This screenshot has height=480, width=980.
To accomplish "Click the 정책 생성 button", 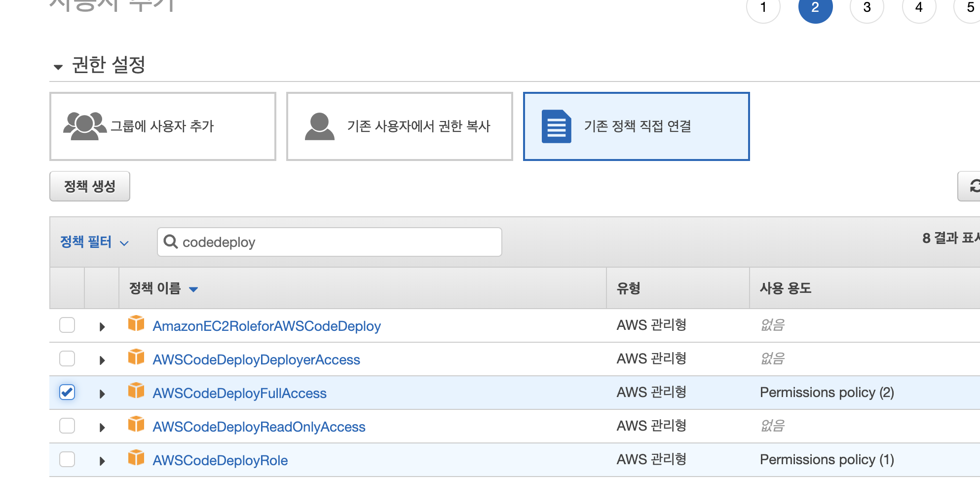I will tap(90, 186).
